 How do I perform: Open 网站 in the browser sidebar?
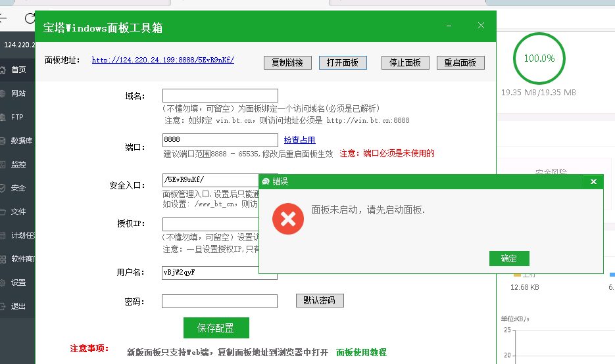(18, 93)
